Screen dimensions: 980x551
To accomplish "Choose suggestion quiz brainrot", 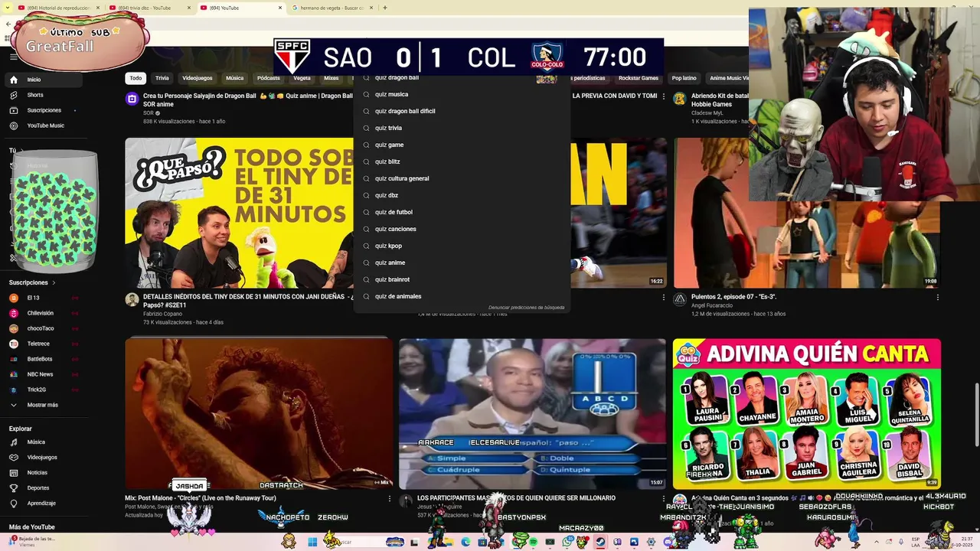I will [x=462, y=279].
